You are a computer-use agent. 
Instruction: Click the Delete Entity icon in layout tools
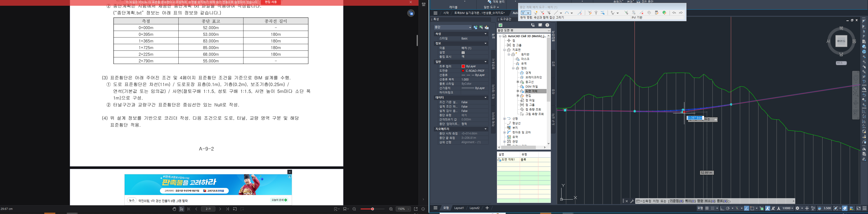[x=641, y=13]
